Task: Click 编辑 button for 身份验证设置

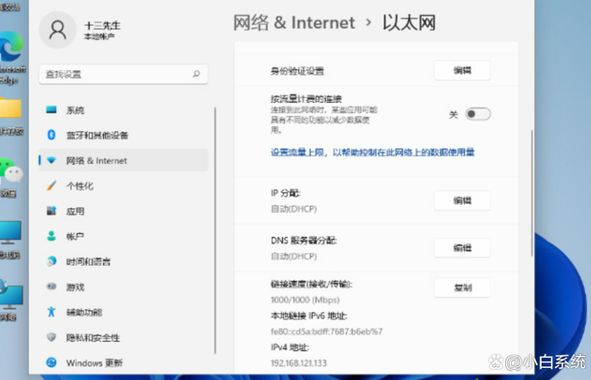Action: 462,70
